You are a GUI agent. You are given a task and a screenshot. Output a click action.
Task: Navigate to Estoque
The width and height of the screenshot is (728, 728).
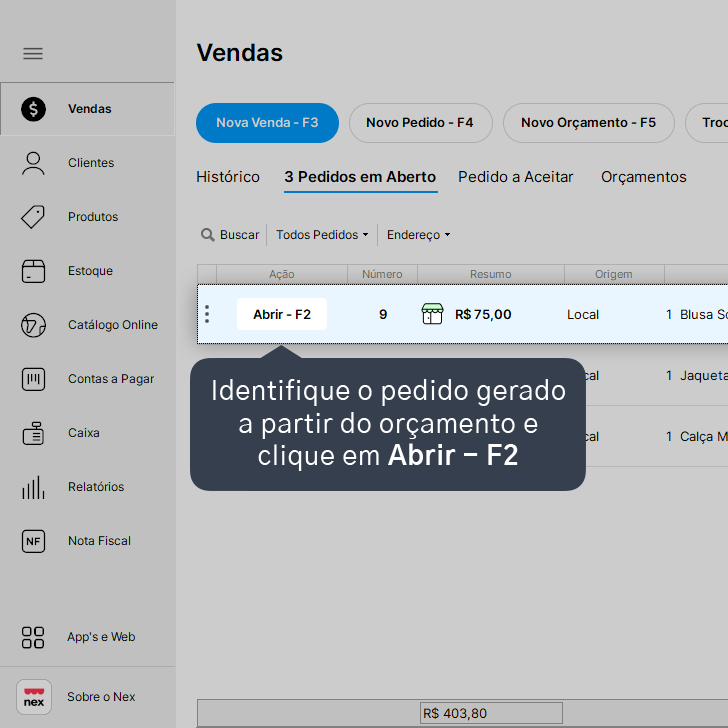point(87,271)
